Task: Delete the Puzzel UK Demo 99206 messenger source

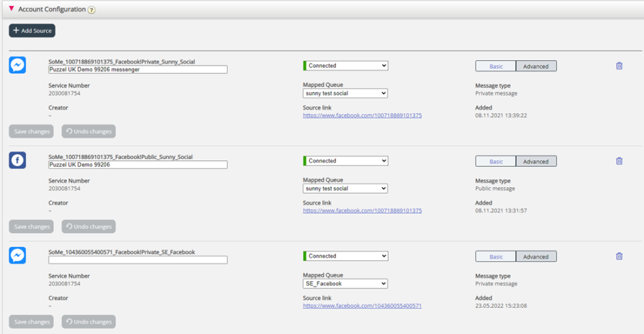Action: click(x=619, y=65)
